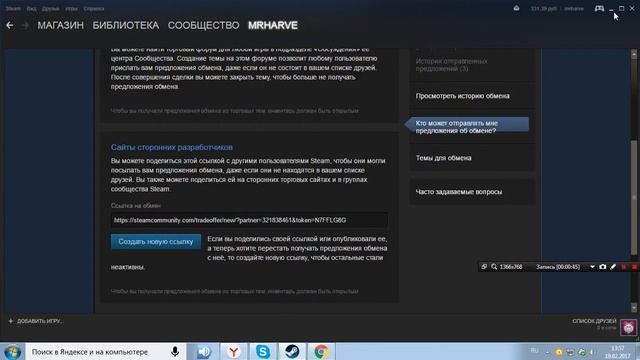This screenshot has height=360, width=640.
Task: Open the Игры menu
Action: click(71, 9)
